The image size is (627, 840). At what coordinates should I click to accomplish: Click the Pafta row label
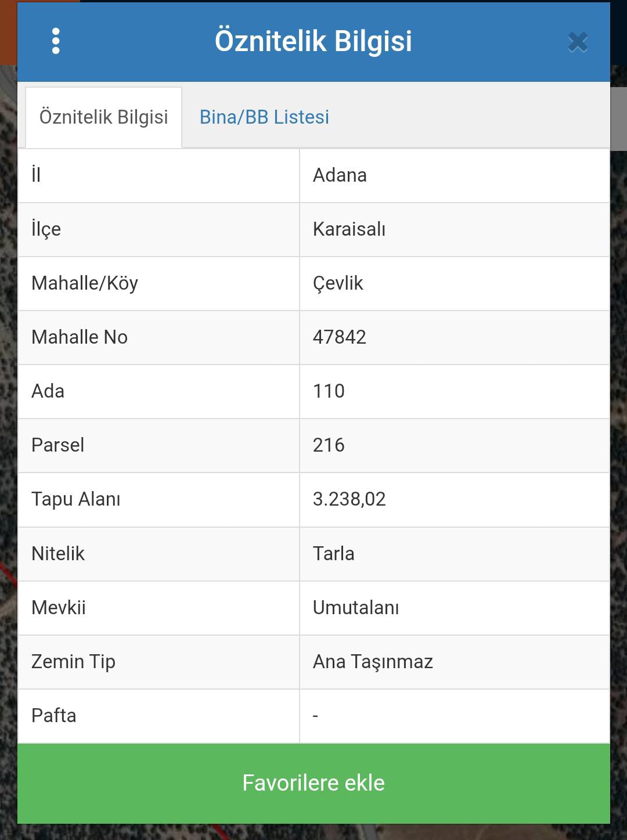(54, 716)
